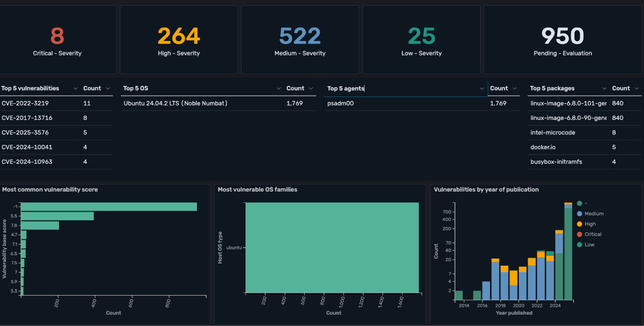The width and height of the screenshot is (644, 326).
Task: Click the Top 5 agents column chevron
Action: (482, 88)
